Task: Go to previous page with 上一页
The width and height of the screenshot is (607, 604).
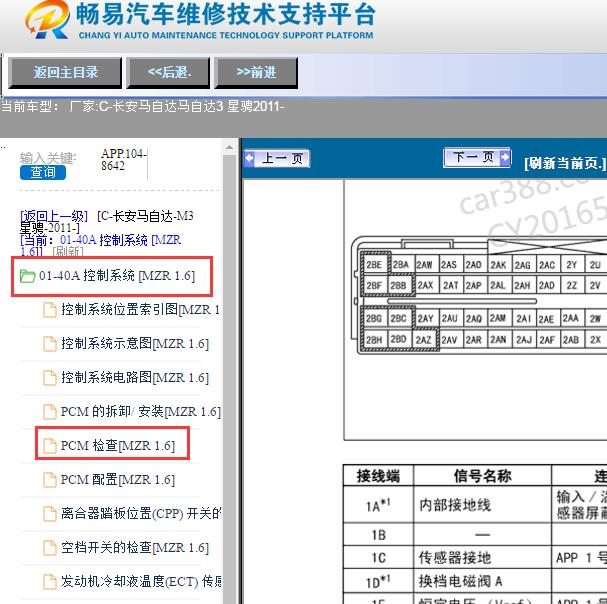Action: coord(276,158)
